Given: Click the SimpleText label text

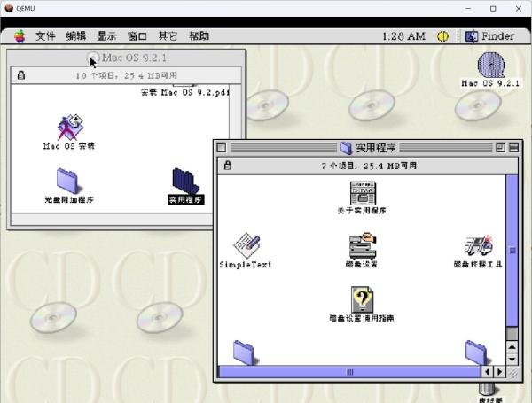Looking at the screenshot, I should (x=246, y=264).
